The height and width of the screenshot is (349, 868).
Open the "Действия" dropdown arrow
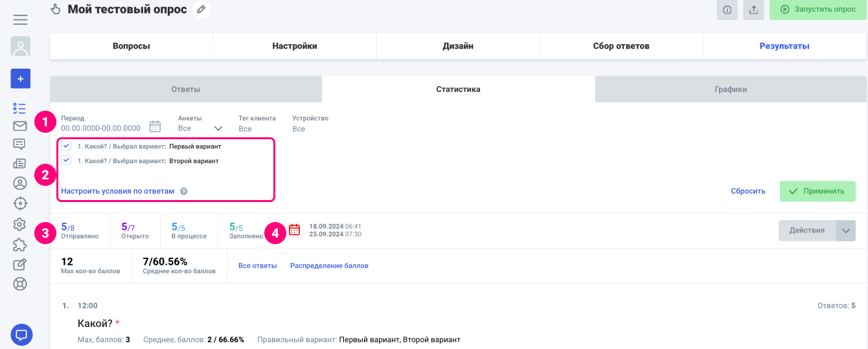(845, 231)
